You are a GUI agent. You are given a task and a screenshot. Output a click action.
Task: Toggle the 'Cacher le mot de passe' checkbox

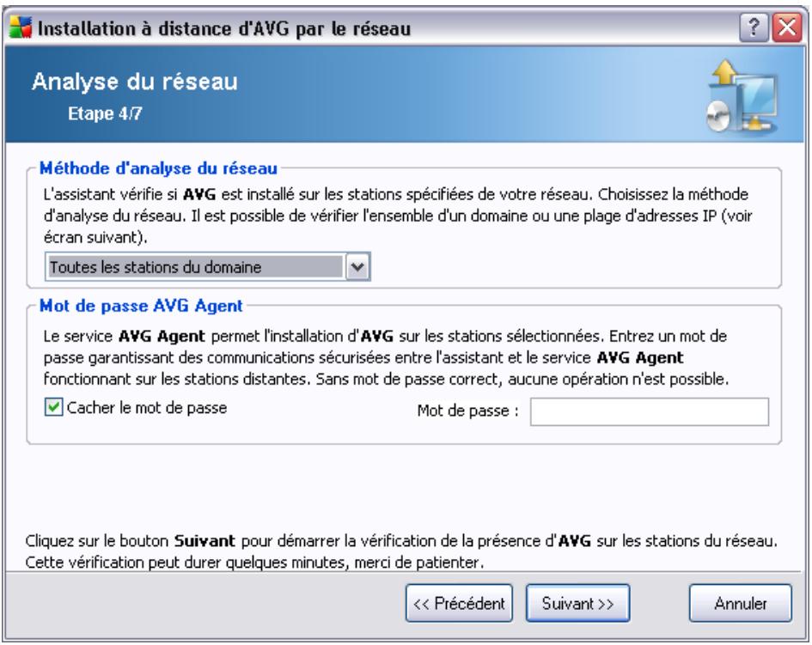pos(53,407)
